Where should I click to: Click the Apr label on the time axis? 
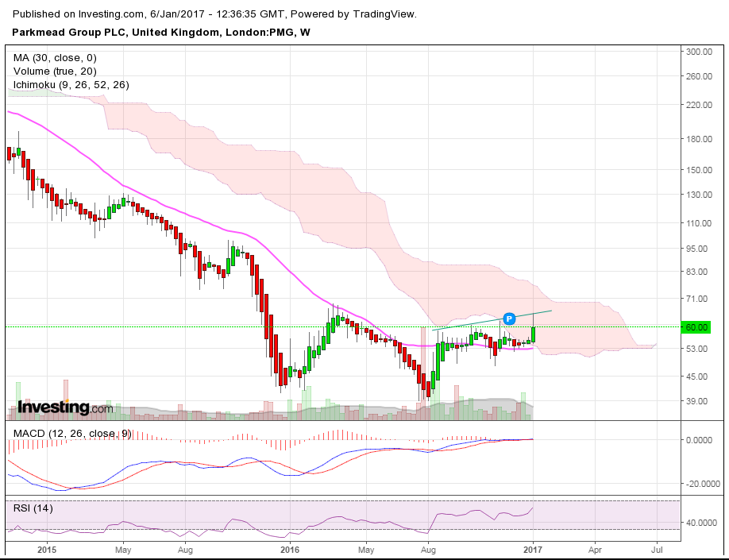click(x=595, y=550)
